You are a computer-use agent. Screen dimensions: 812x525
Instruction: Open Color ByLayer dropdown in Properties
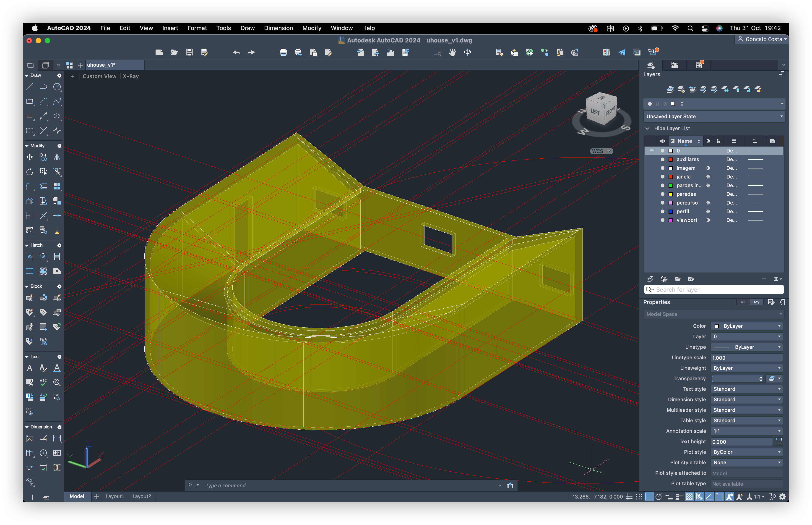coord(747,326)
